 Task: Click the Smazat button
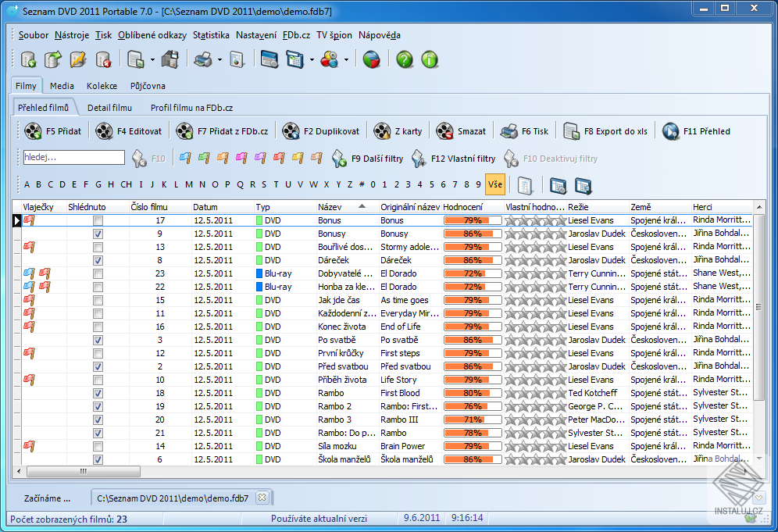(x=461, y=131)
